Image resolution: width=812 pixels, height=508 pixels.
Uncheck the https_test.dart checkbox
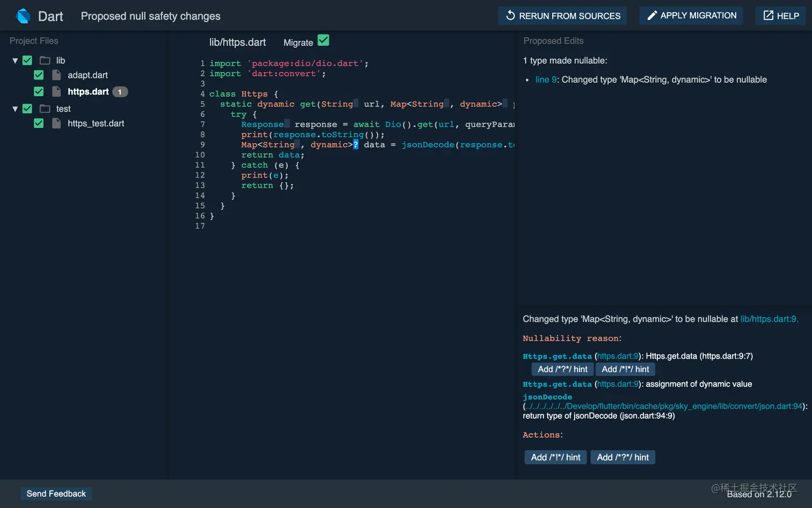pos(39,123)
